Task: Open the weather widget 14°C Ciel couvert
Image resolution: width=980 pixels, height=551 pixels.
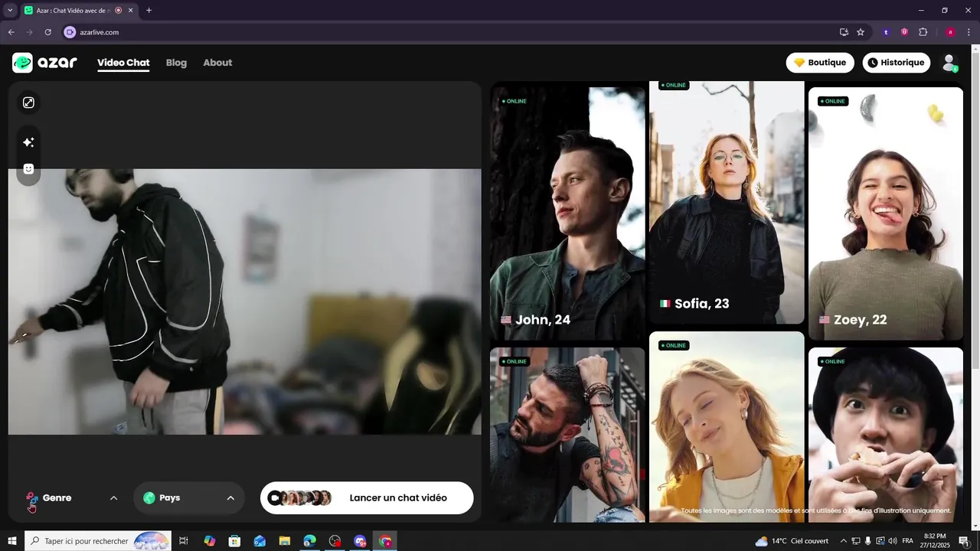Action: point(792,541)
